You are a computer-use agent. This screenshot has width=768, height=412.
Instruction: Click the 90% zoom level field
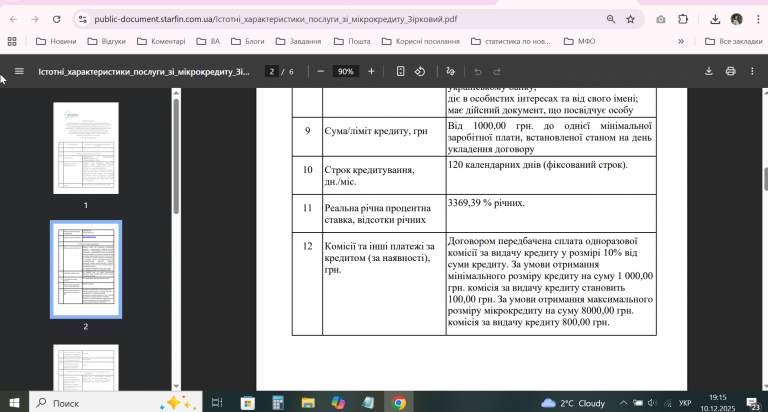point(345,72)
